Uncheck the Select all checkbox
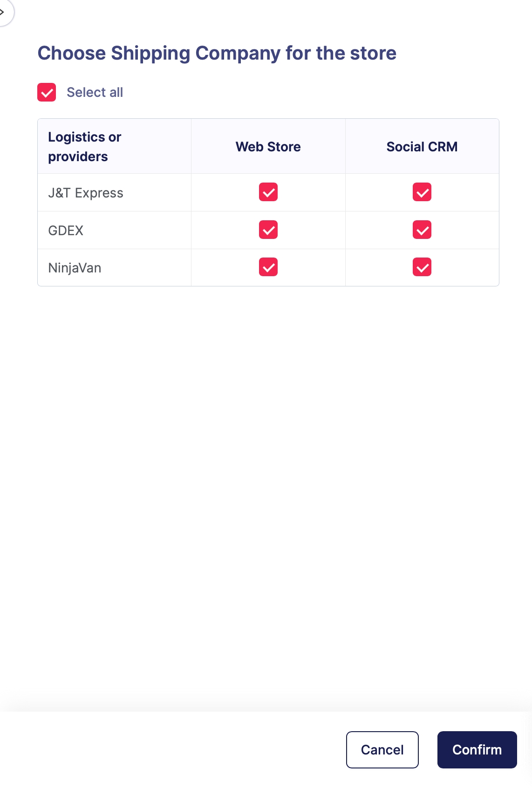This screenshot has height=788, width=532. 47,92
